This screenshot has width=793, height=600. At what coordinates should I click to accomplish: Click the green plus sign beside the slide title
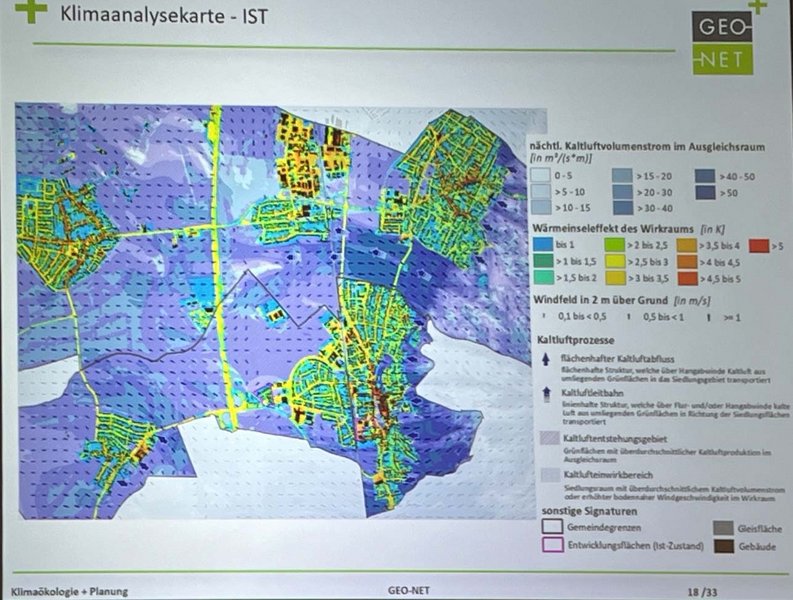click(31, 10)
